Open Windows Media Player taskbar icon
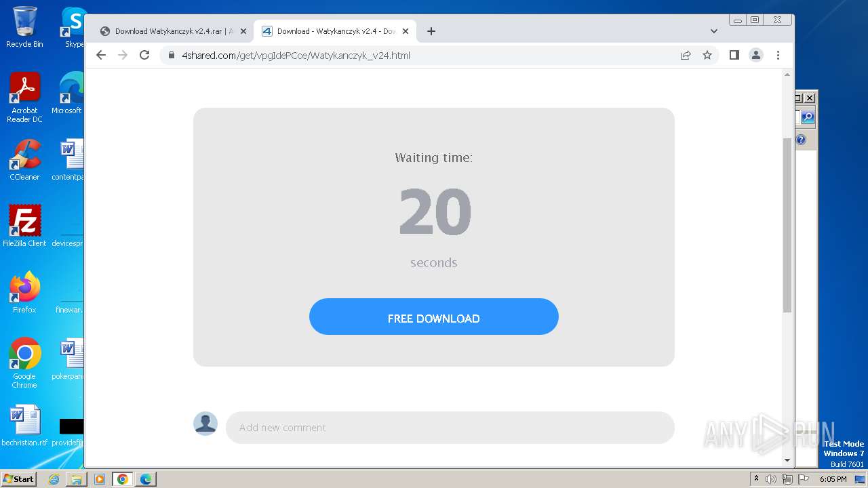The height and width of the screenshot is (488, 868). pyautogui.click(x=100, y=479)
